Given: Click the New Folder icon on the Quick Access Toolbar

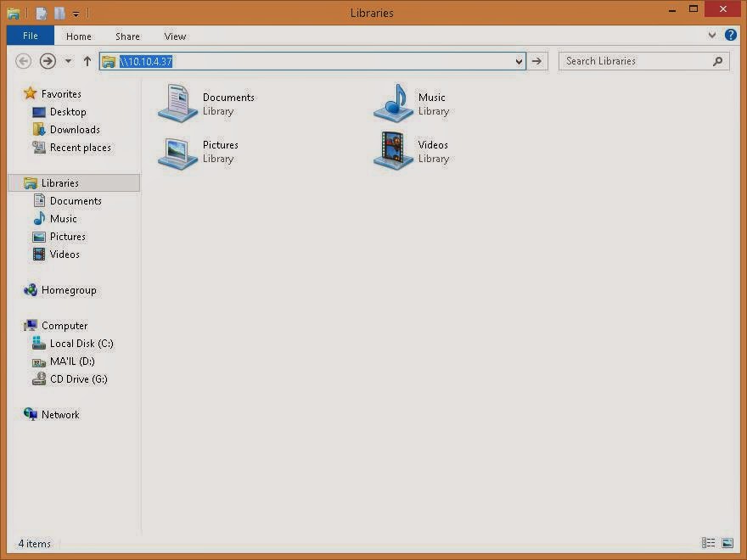Looking at the screenshot, I should pyautogui.click(x=58, y=13).
